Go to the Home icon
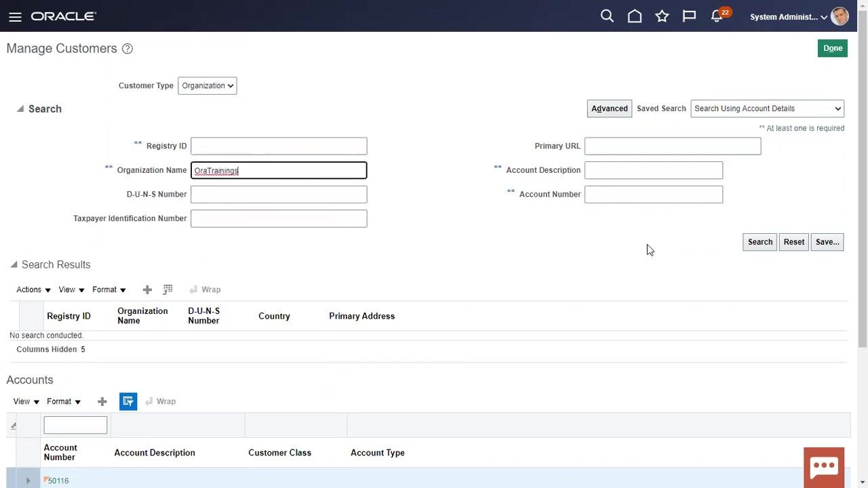Image resolution: width=868 pixels, height=488 pixels. tap(635, 16)
